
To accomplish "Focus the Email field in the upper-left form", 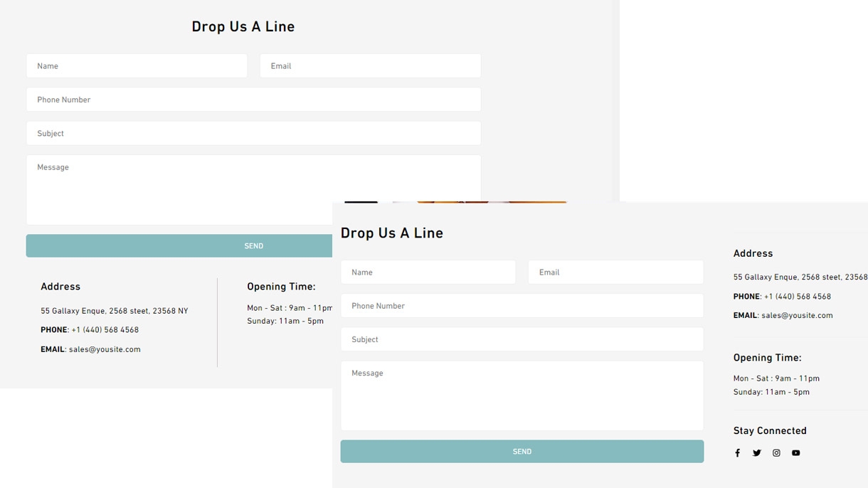I will tap(370, 66).
